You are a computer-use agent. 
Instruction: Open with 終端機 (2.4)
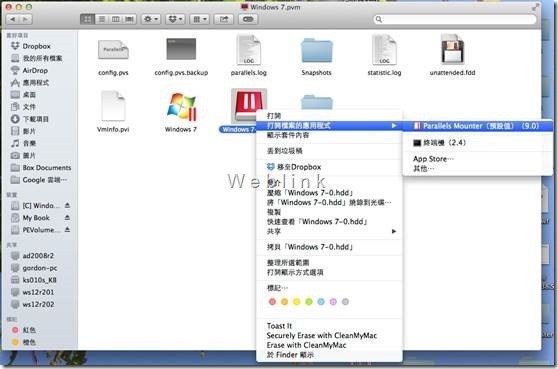point(478,143)
